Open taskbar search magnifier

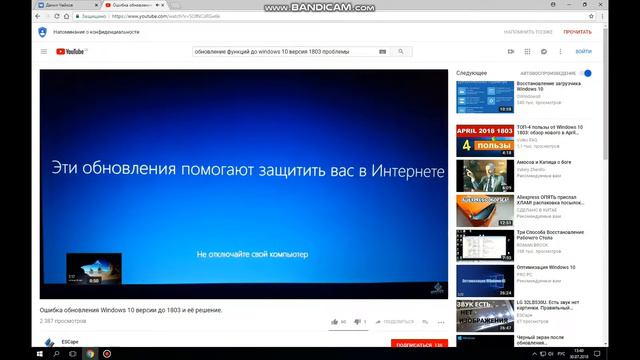click(56, 354)
